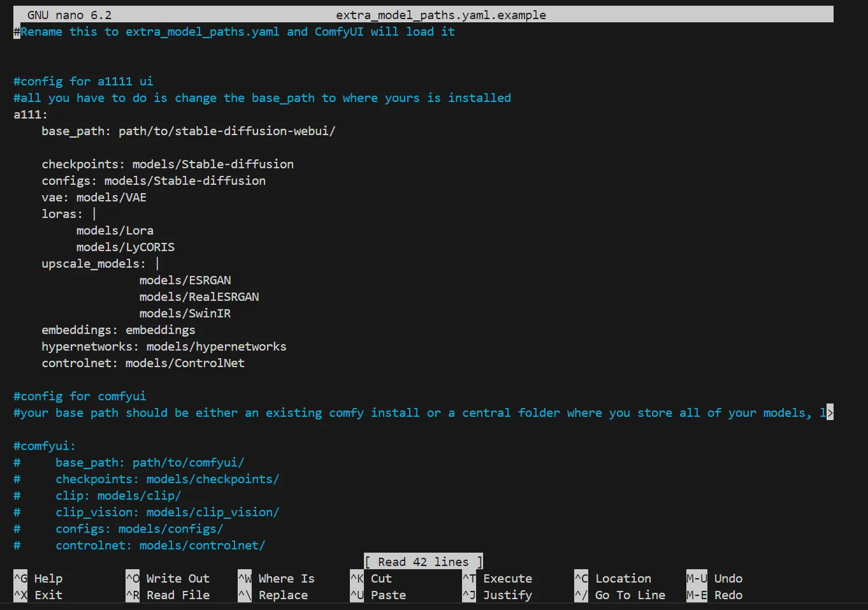This screenshot has width=868, height=610.
Task: Click the M-U Undo shortcut
Action: (x=714, y=578)
